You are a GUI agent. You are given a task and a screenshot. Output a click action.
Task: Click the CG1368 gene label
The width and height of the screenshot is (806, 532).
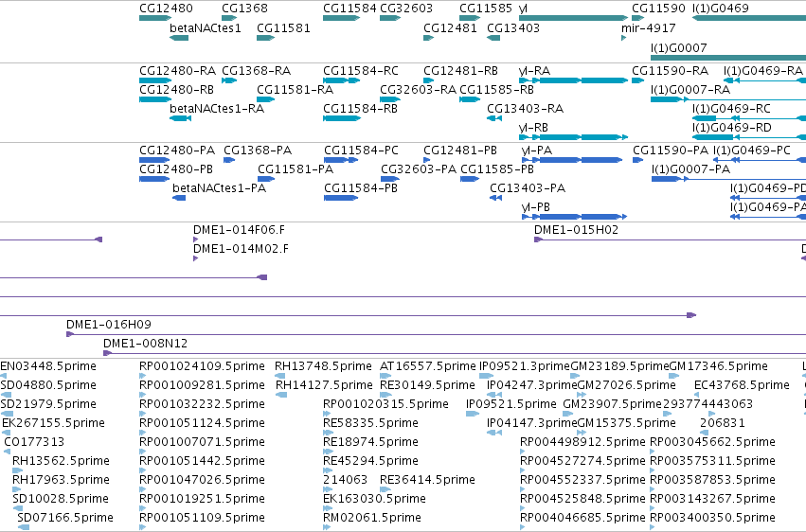point(244,9)
